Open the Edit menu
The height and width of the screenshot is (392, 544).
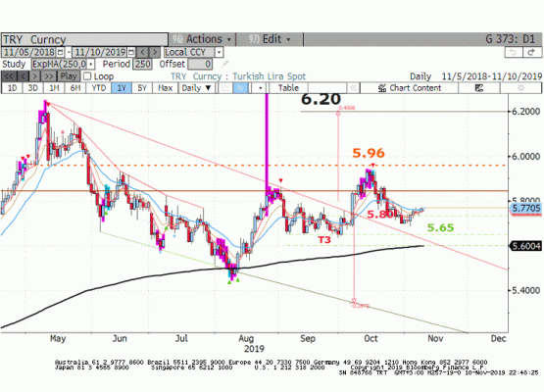(270, 39)
